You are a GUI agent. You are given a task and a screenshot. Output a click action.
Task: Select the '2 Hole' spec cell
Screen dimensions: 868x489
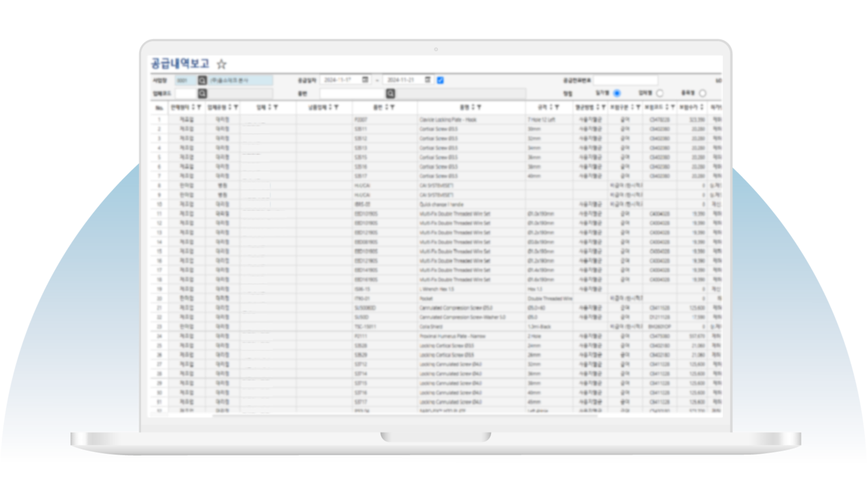(549, 336)
